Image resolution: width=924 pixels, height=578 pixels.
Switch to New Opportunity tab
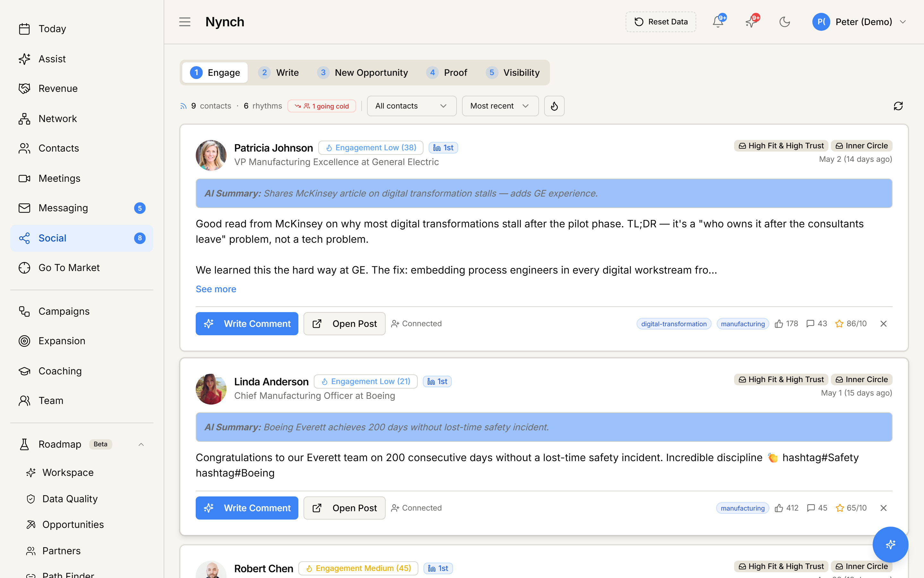pyautogui.click(x=363, y=73)
